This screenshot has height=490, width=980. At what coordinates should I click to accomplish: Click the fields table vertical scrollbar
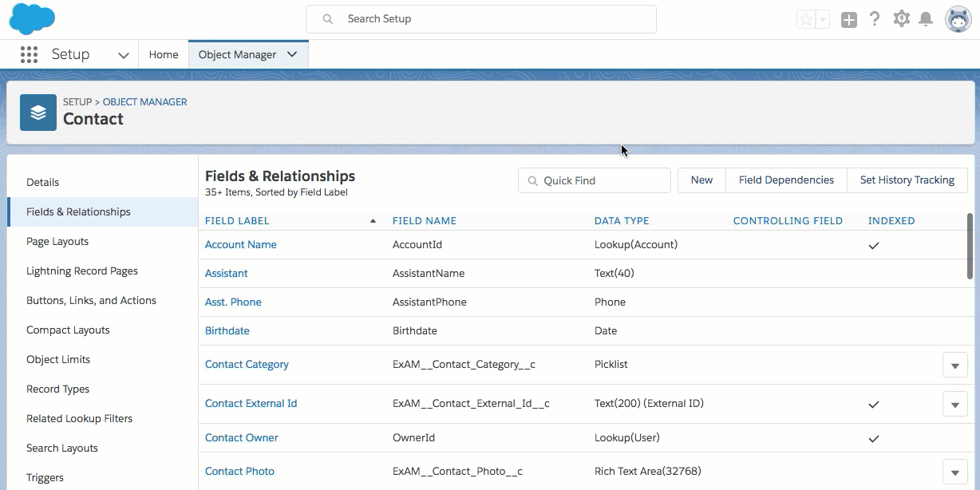point(970,246)
